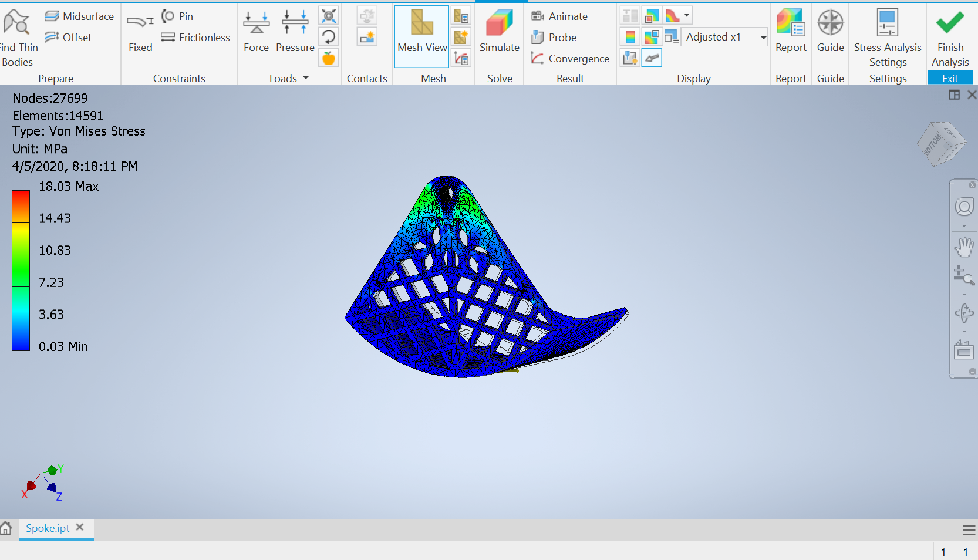Select the Force load tool
This screenshot has height=560, width=978.
(256, 31)
